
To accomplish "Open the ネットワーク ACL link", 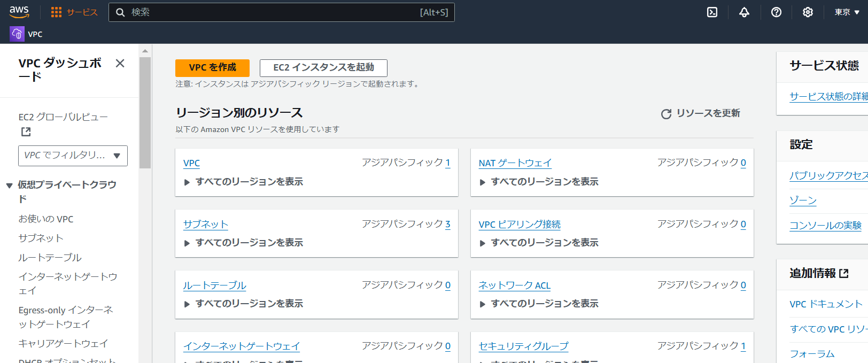I will (x=515, y=285).
